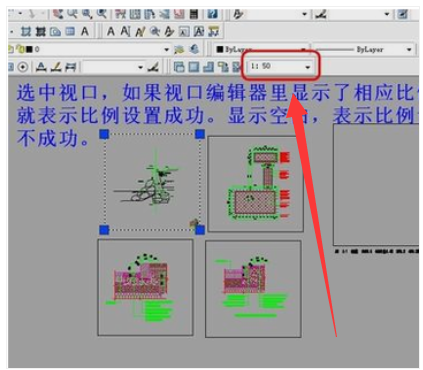423x370 pixels.
Task: Select the Single Viewport icon
Action: point(194,67)
